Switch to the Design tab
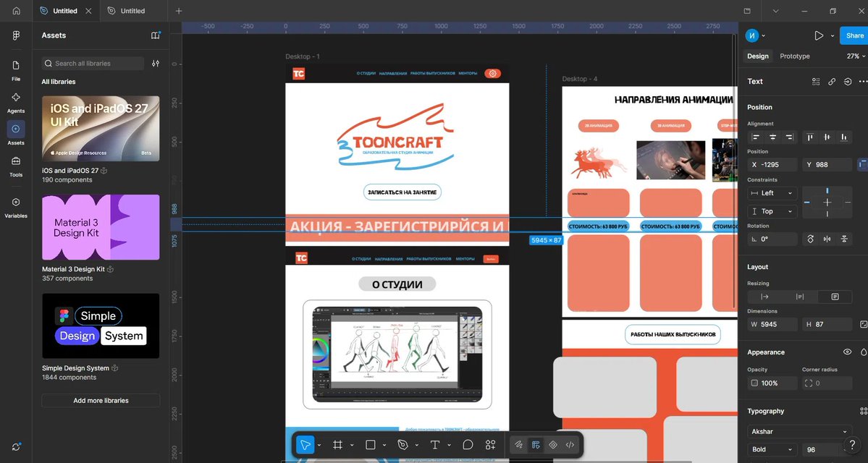Image resolution: width=868 pixels, height=463 pixels. pos(758,56)
